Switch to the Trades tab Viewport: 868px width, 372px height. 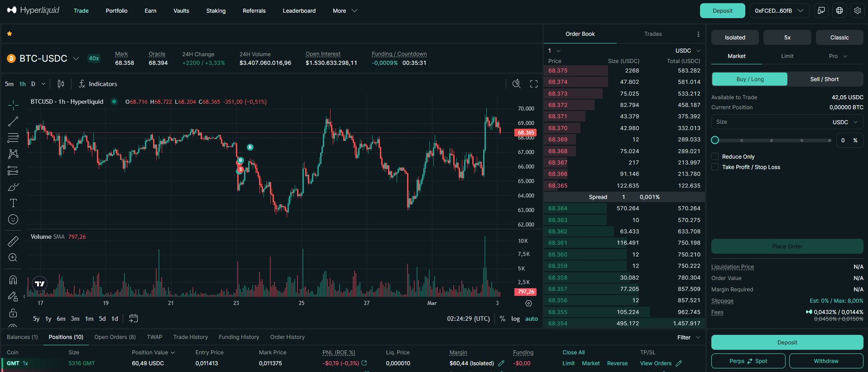tap(653, 34)
